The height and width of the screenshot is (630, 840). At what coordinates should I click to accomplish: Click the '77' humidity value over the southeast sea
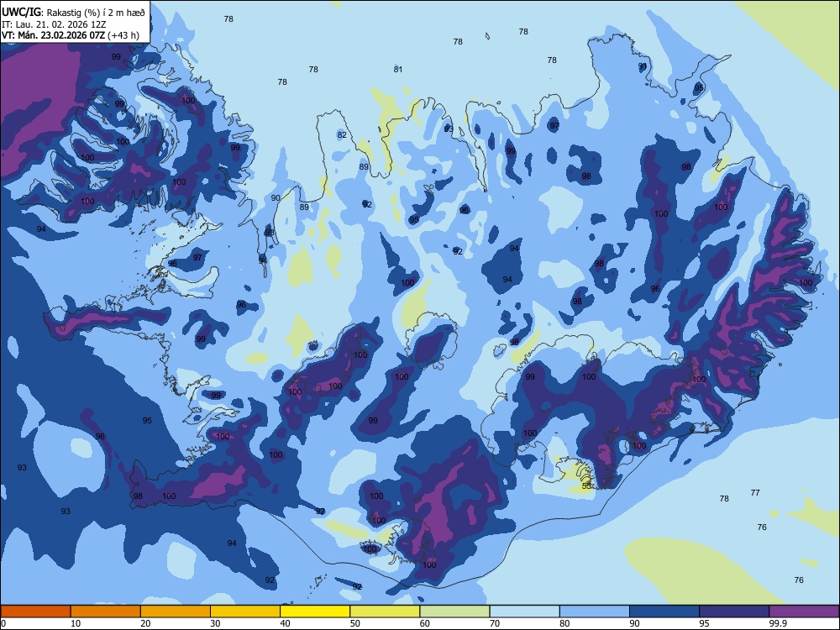coord(755,492)
